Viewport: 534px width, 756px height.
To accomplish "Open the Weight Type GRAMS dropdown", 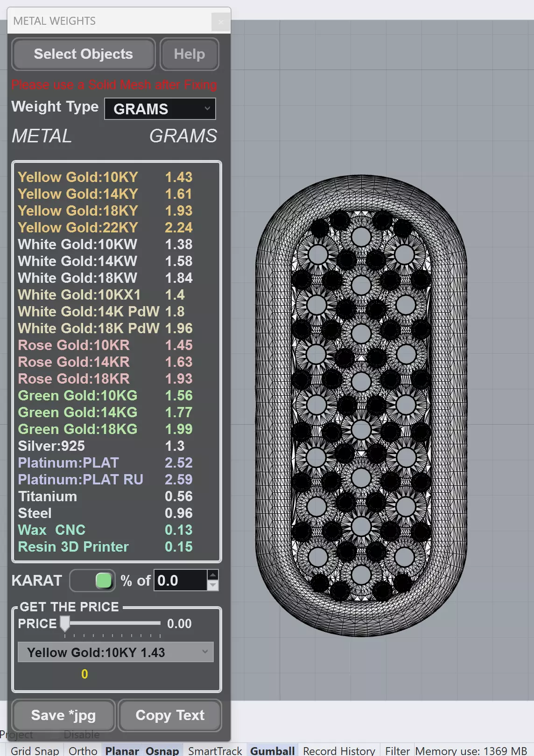I will pyautogui.click(x=160, y=109).
